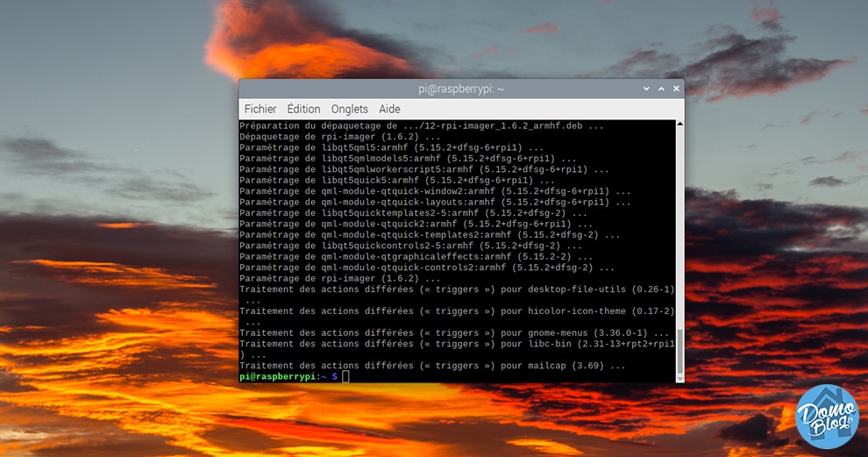This screenshot has width=868, height=457.
Task: Maximize the terminal window
Action: pyautogui.click(x=661, y=89)
